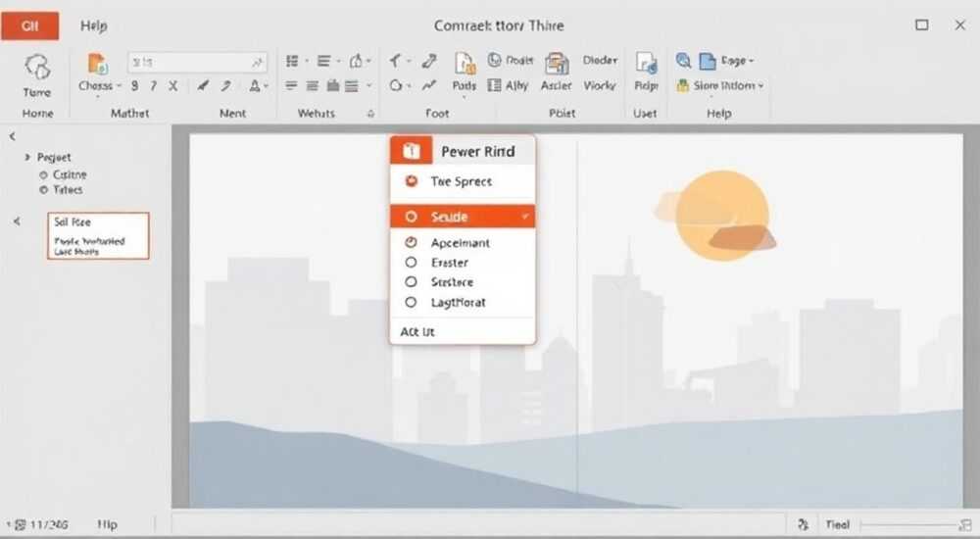
Task: Click the lines list icon in Wehuts
Action: click(x=323, y=61)
